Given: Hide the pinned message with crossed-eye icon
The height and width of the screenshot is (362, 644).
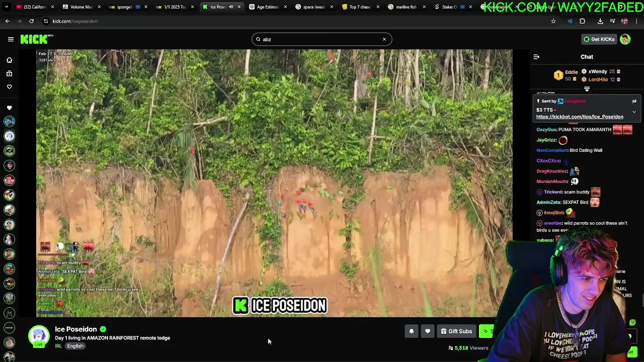Looking at the screenshot, I should pyautogui.click(x=634, y=101).
